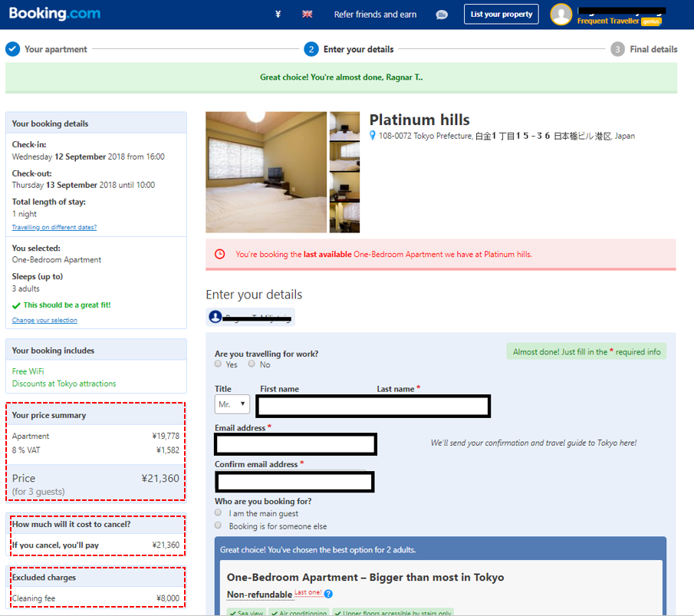The width and height of the screenshot is (694, 616).
Task: Click the This should be a great fit! text
Action: pyautogui.click(x=67, y=305)
